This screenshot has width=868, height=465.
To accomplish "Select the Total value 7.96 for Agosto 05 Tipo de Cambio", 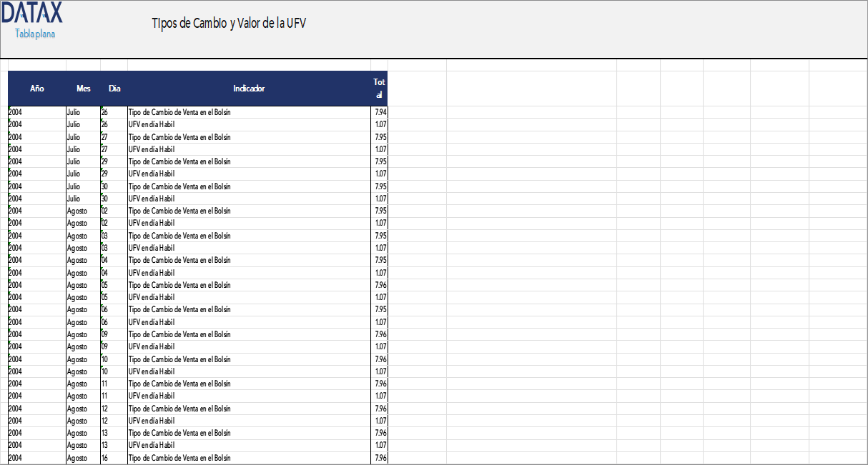I will (x=380, y=285).
